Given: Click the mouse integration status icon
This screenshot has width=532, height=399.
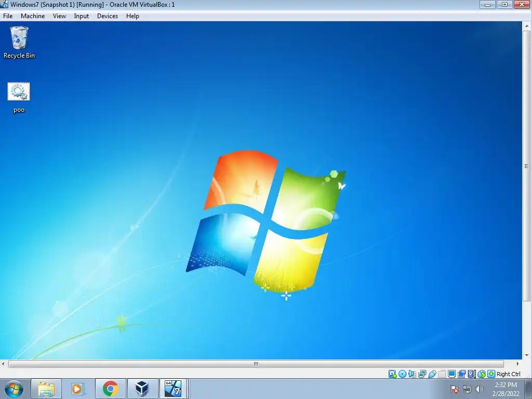Looking at the screenshot, I should click(x=482, y=374).
